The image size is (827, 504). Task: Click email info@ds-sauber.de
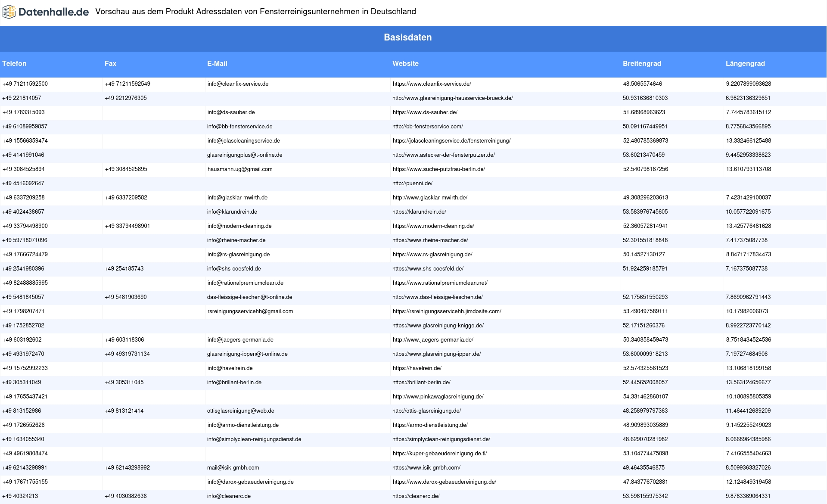tap(231, 112)
